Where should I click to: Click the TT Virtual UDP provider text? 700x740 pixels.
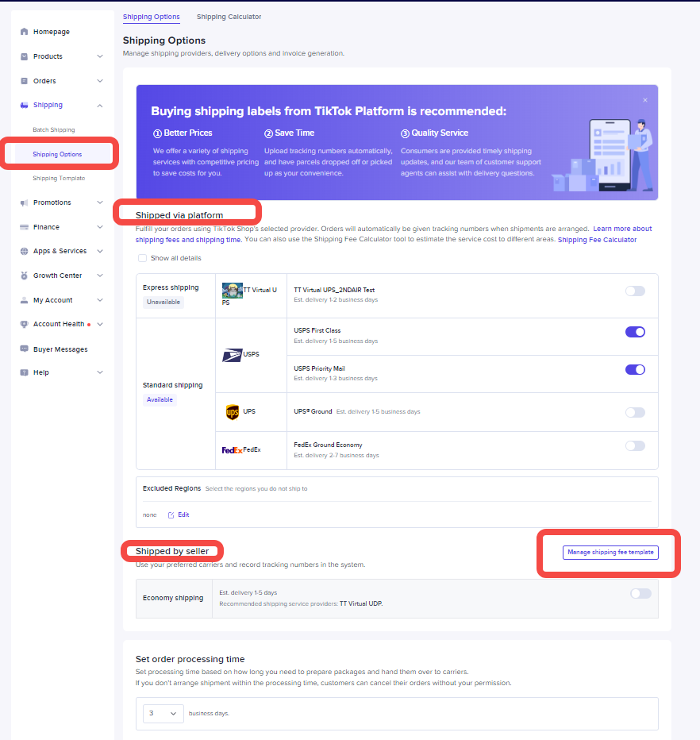click(361, 603)
